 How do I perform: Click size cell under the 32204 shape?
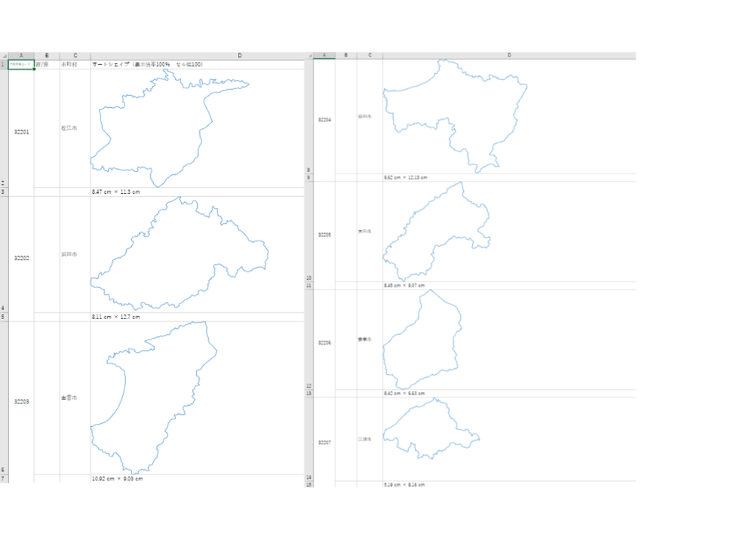click(509, 178)
